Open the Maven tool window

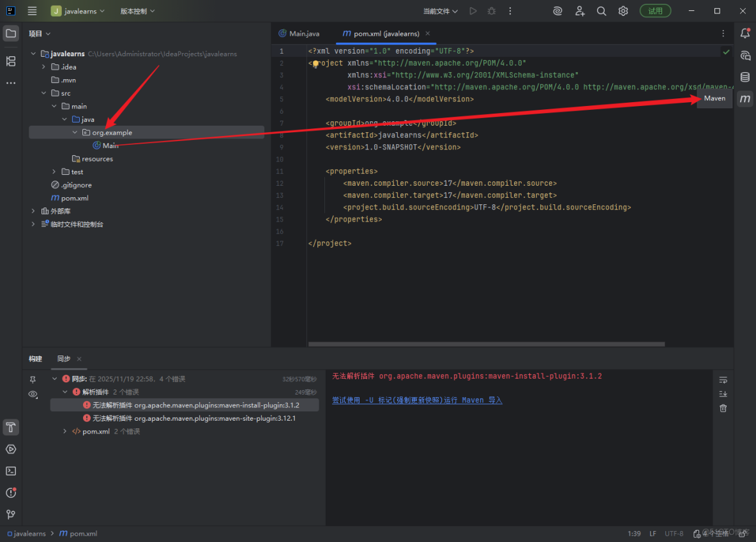(745, 98)
